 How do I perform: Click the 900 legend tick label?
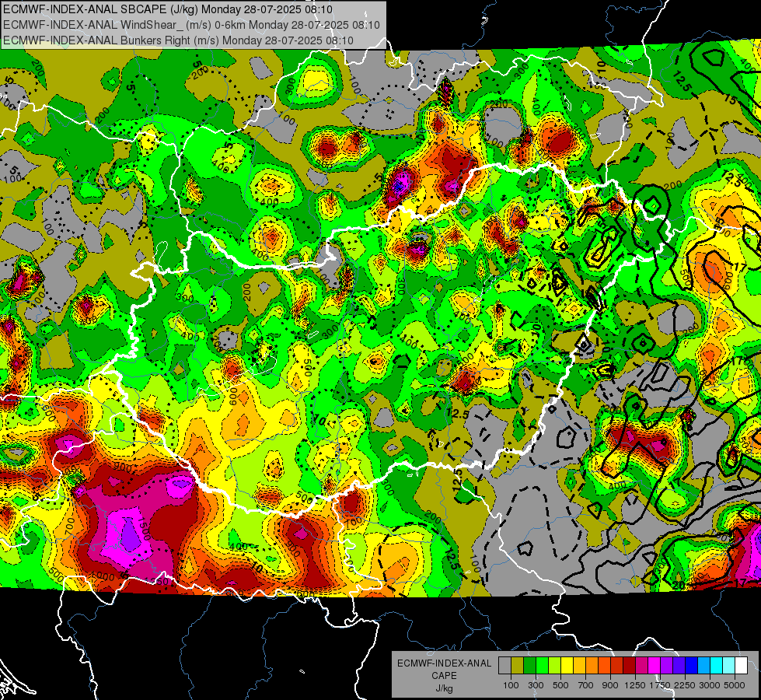(x=610, y=685)
